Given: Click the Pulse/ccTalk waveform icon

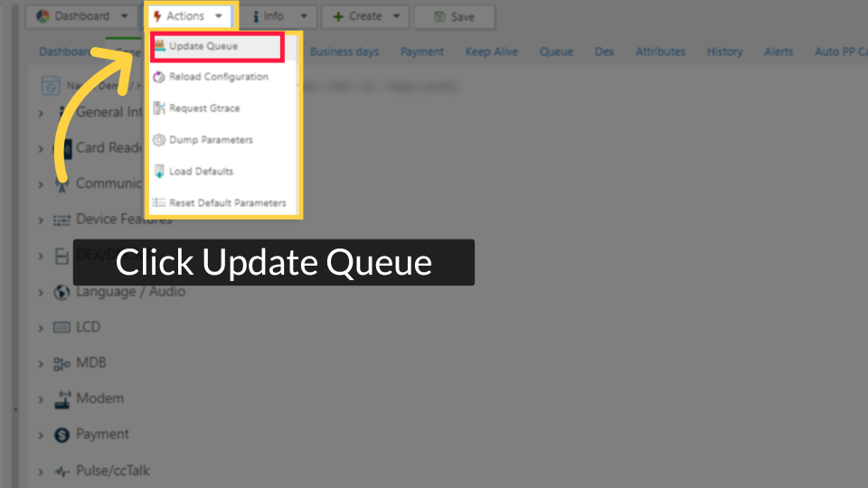Looking at the screenshot, I should tap(61, 472).
